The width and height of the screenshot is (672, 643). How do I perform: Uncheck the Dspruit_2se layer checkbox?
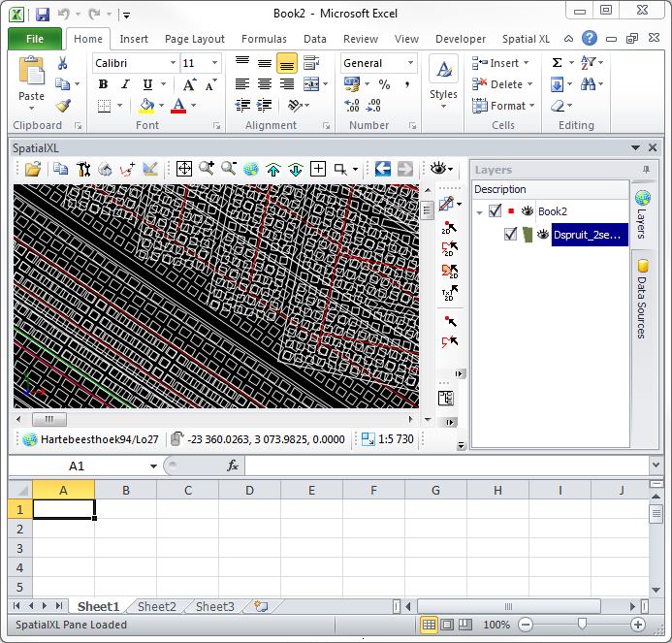click(x=511, y=234)
